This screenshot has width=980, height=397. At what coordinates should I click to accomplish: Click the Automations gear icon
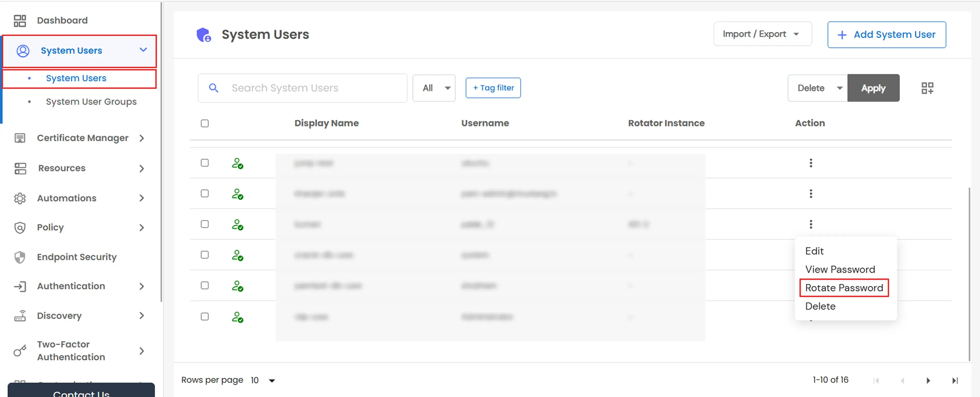[20, 198]
